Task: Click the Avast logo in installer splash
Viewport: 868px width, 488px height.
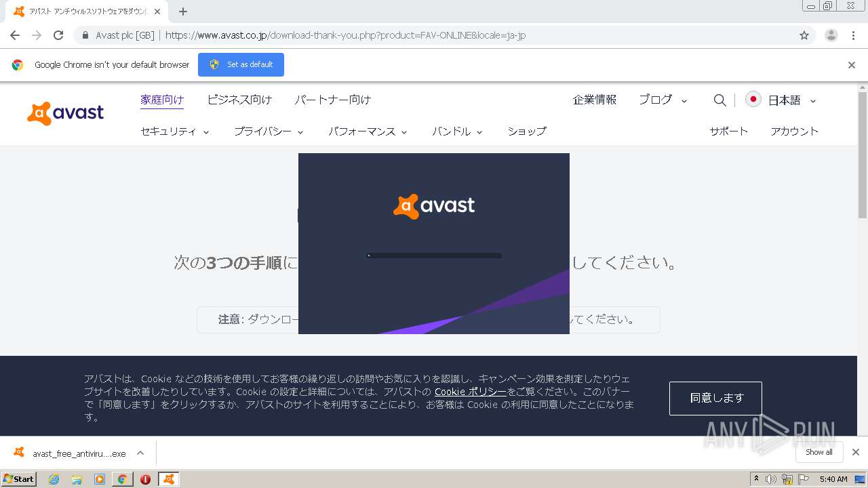Action: [x=434, y=205]
